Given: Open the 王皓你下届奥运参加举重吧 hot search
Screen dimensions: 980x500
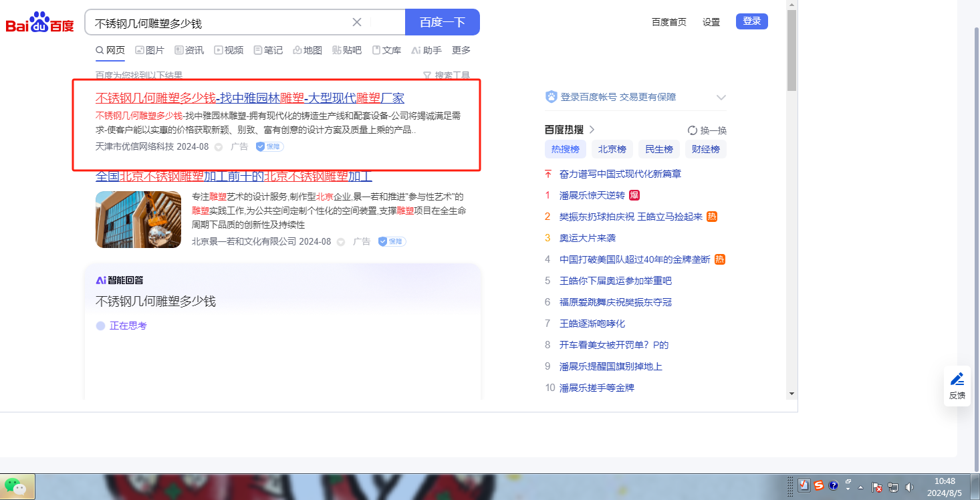Looking at the screenshot, I should point(616,281).
